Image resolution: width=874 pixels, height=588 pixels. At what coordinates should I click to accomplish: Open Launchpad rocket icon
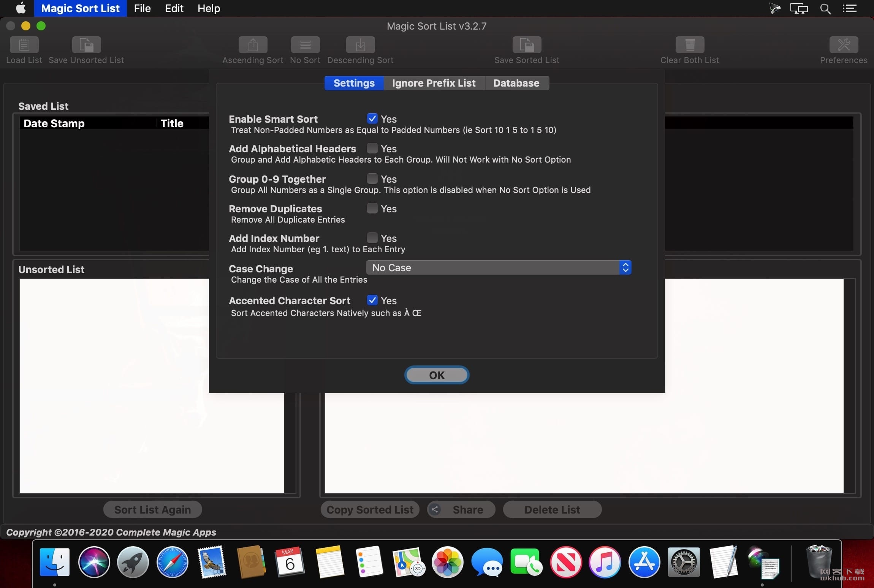[133, 562]
